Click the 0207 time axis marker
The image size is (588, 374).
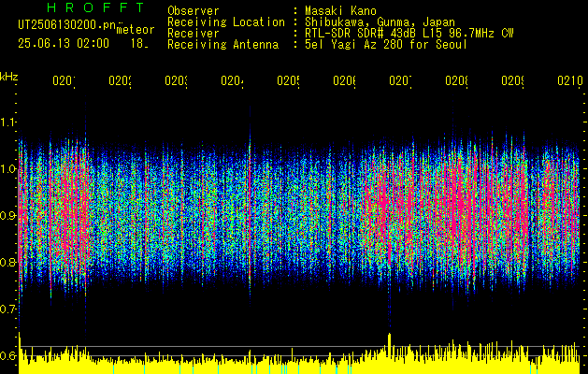pyautogui.click(x=400, y=80)
